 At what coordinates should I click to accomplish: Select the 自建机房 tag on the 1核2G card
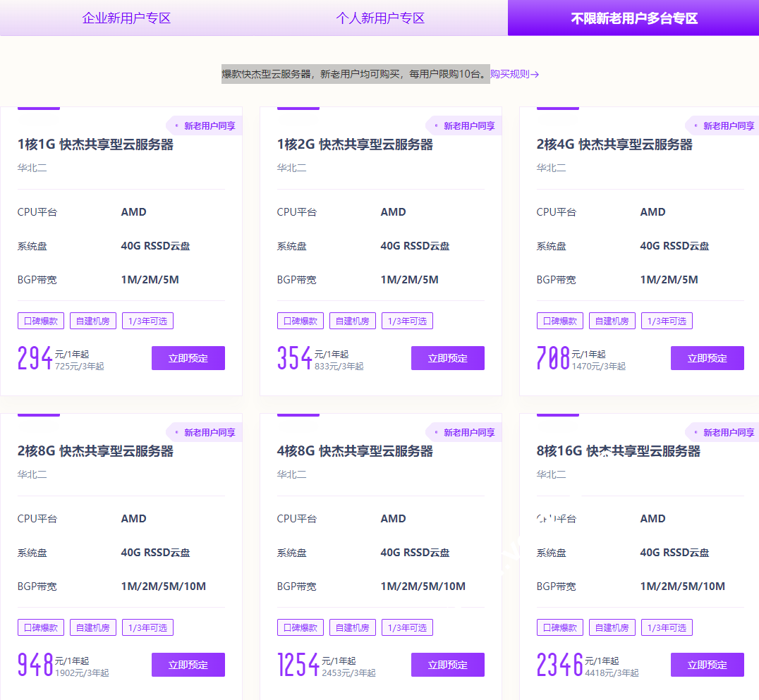coord(352,321)
